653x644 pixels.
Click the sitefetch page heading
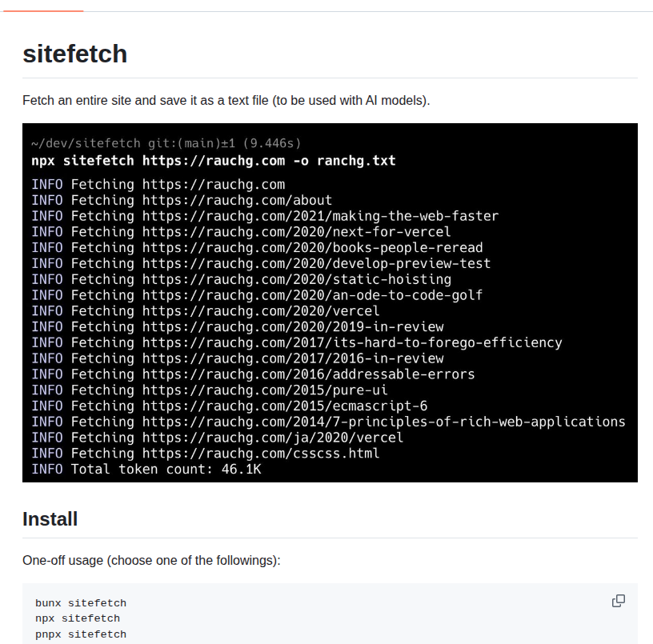74,54
